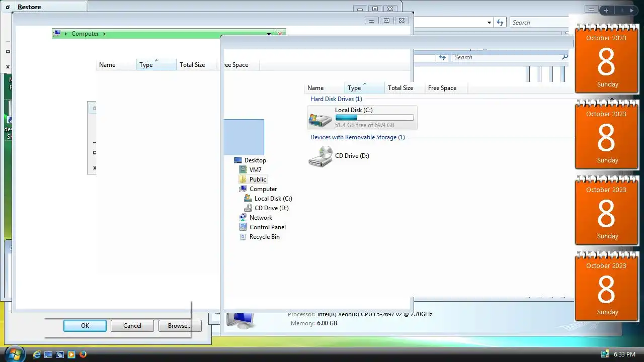Click the Show Desktop quick launch icon
Screen dimensions: 644x362
(48, 354)
